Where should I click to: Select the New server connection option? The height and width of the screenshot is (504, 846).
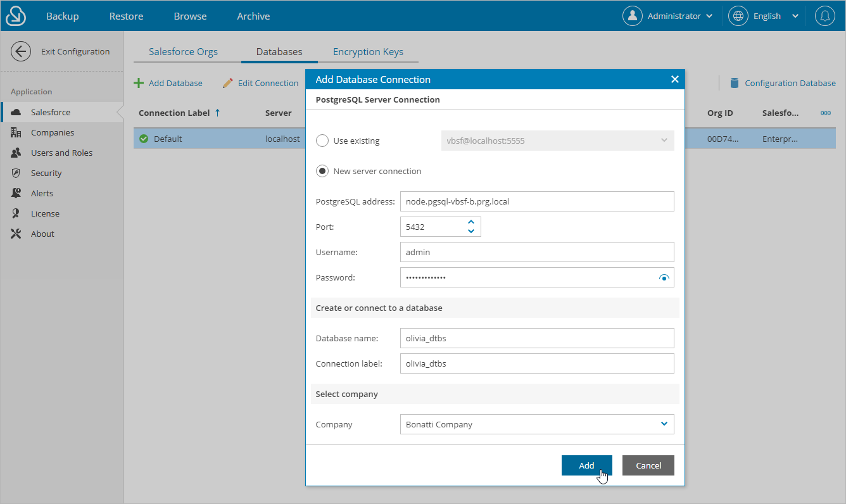point(322,170)
